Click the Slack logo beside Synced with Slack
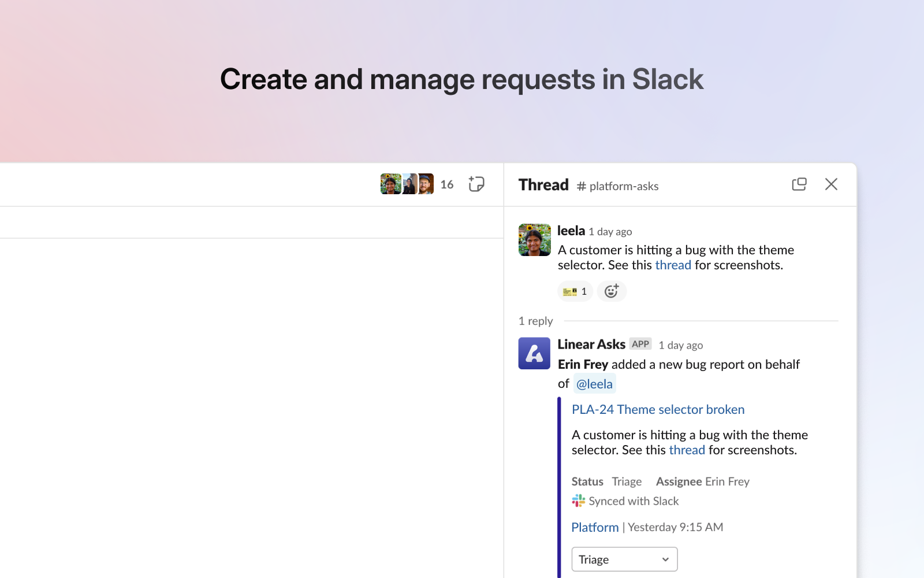924x578 pixels. click(579, 501)
